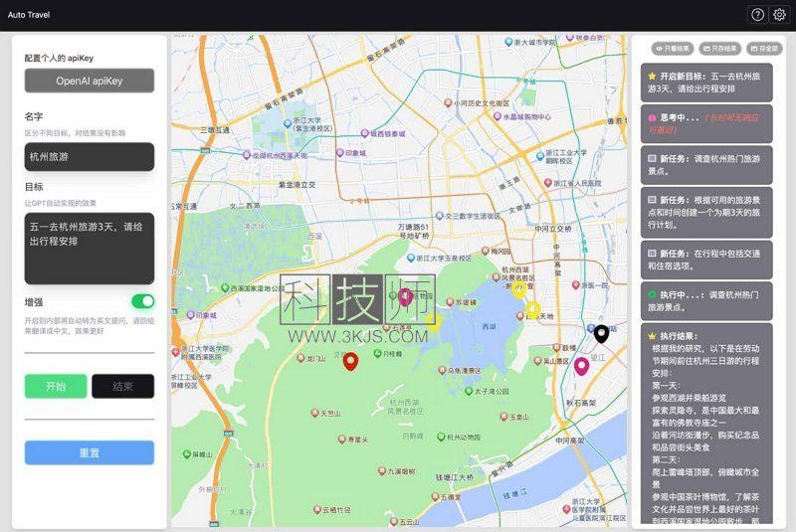Click the 乌龟潭景区 scenic marker
Image resolution: width=796 pixels, height=532 pixels.
click(x=442, y=370)
